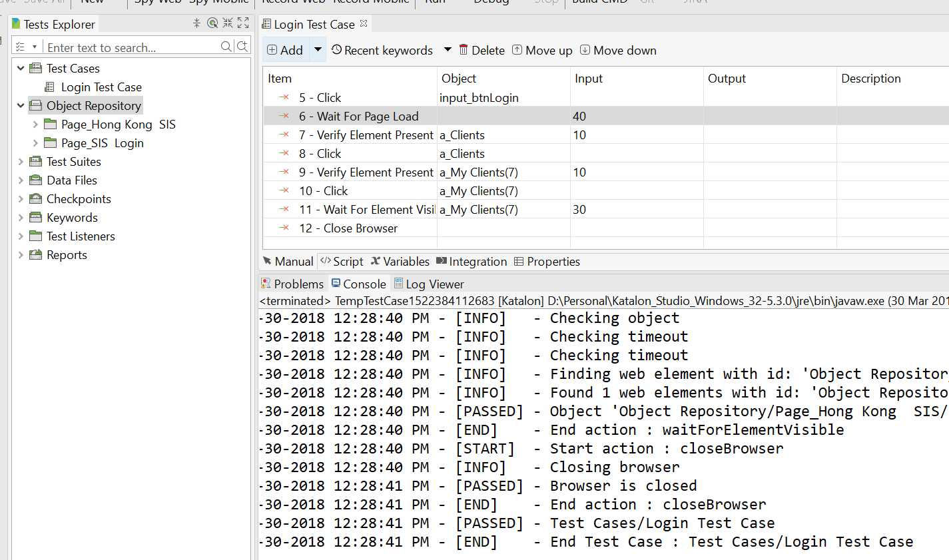Click the Login Test Case file icon

coord(49,87)
